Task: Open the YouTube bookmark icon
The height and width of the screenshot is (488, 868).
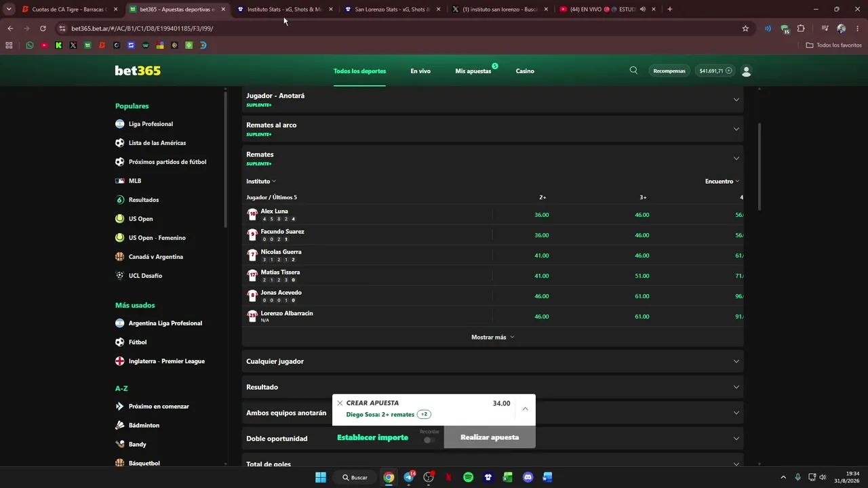Action: [44, 45]
